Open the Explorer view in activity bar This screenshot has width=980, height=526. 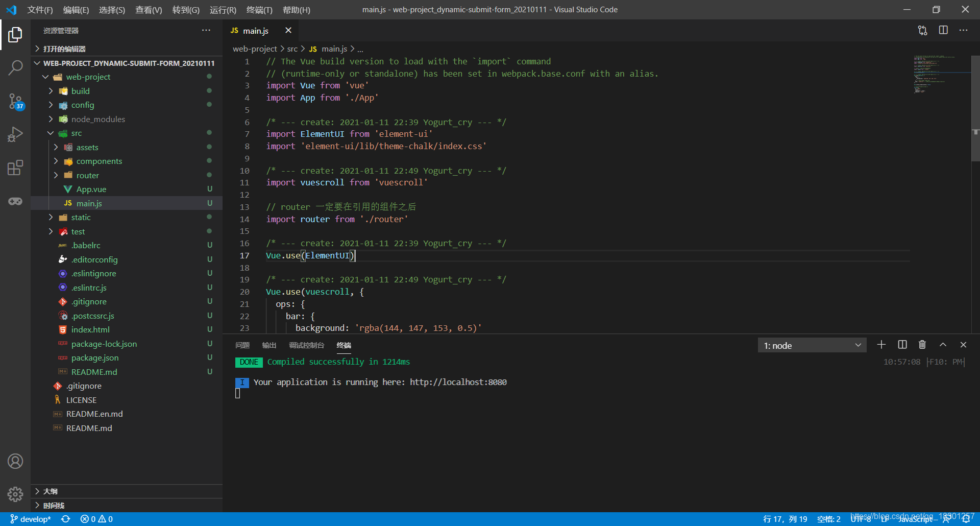[15, 35]
